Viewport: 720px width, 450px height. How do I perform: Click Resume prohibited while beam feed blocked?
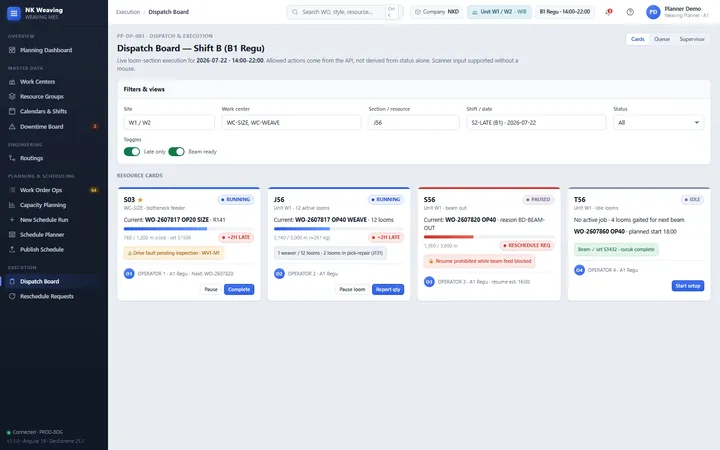(x=479, y=261)
